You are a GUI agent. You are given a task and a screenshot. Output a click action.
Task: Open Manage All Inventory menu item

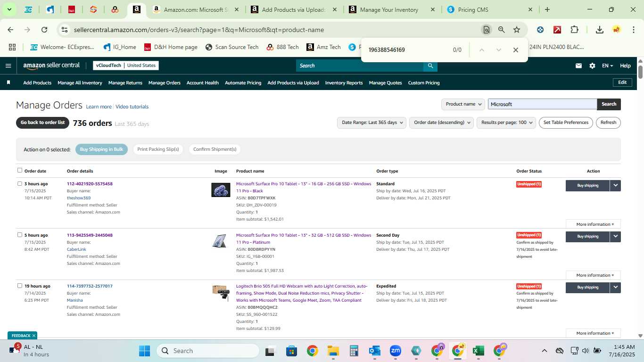(x=80, y=83)
